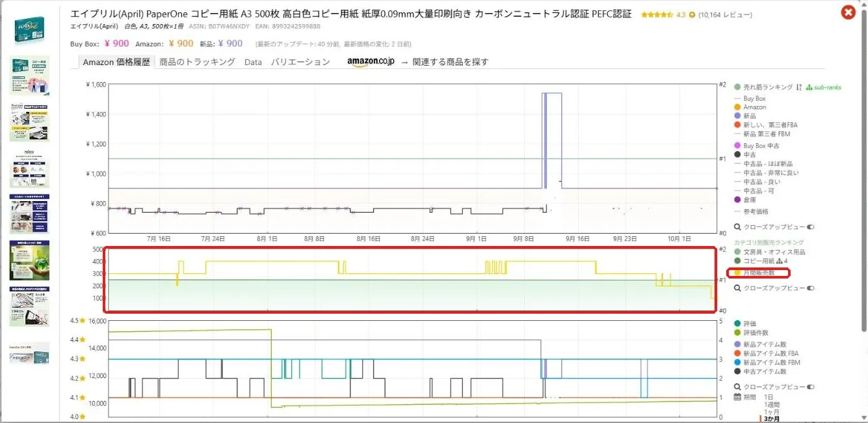868x423 pixels.
Task: Toggle Buy Box 中古 series
Action: point(757,146)
